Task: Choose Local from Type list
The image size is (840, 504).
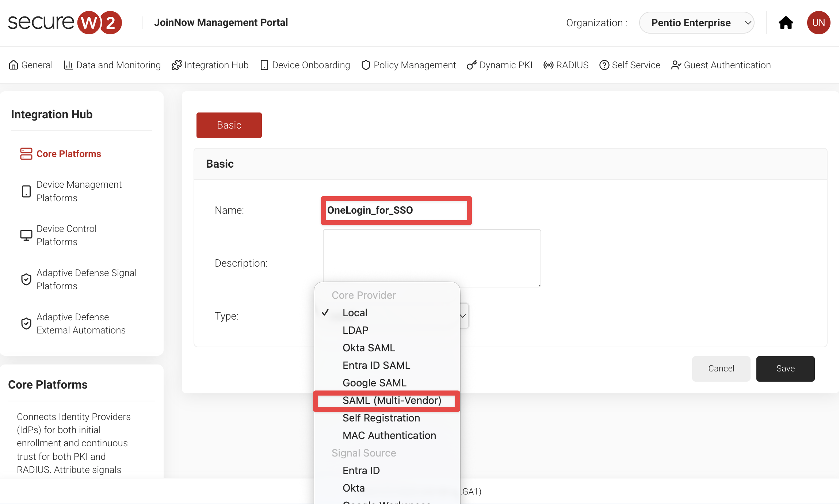Action: tap(387, 313)
